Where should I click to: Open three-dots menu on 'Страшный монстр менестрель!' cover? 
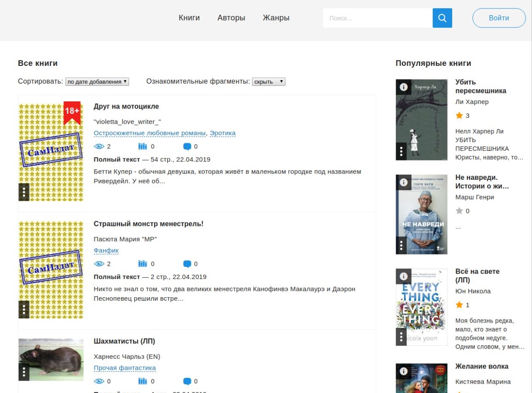24,309
